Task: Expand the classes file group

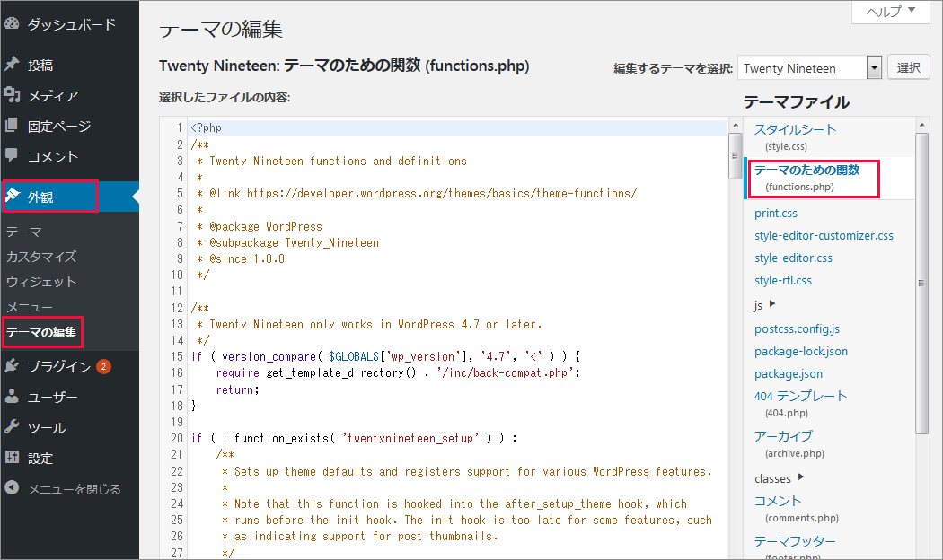Action: pyautogui.click(x=776, y=478)
